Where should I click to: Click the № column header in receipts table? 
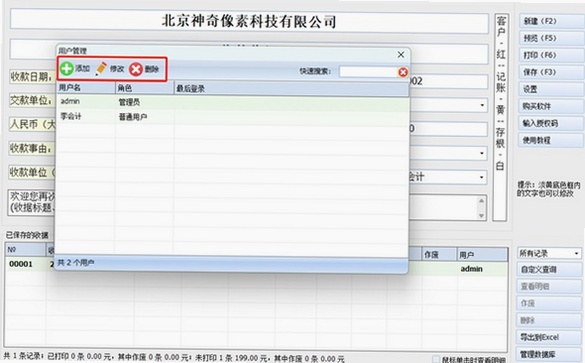click(25, 250)
